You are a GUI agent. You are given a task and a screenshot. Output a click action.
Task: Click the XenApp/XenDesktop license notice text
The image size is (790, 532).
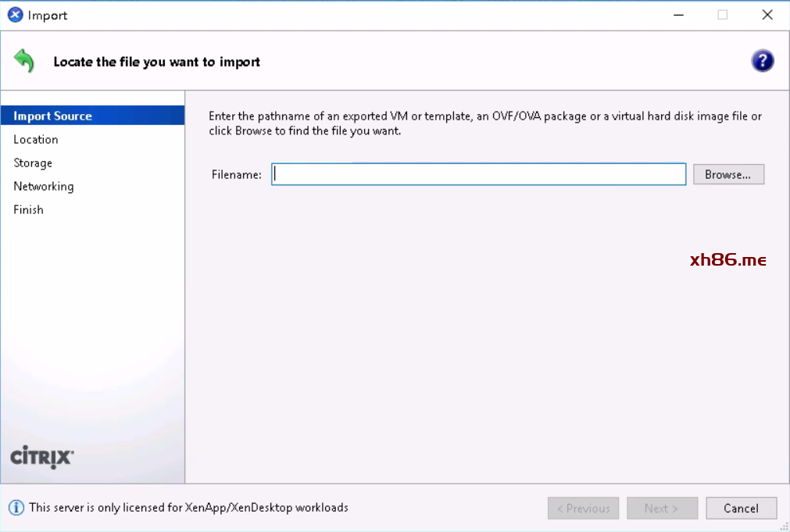[188, 508]
